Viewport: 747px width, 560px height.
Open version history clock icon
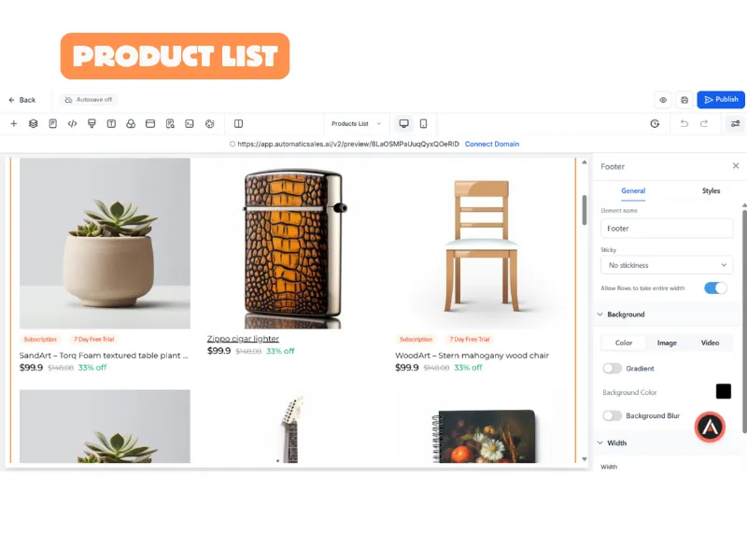point(655,124)
